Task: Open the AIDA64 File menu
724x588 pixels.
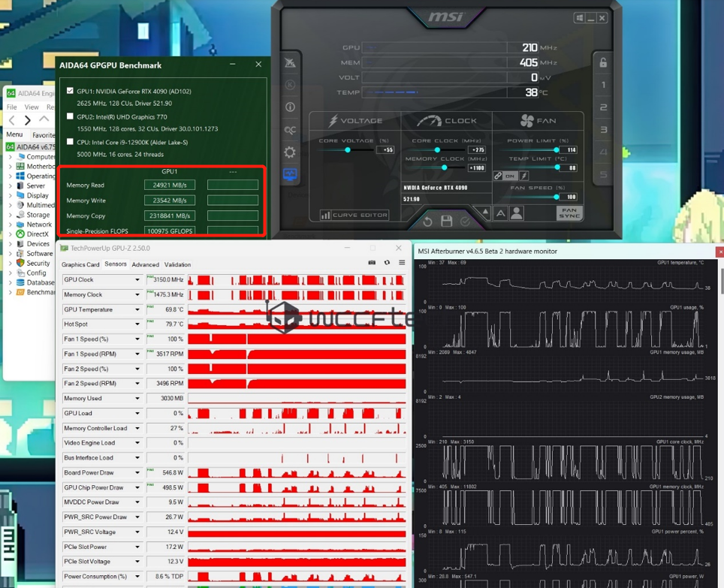Action: click(x=11, y=107)
